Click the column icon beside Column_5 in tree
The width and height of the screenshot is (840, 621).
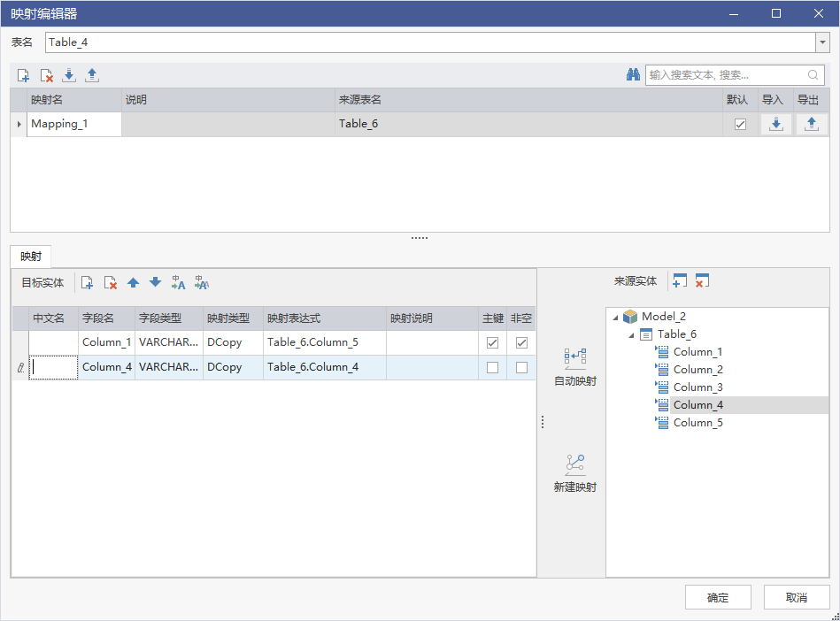[662, 422]
